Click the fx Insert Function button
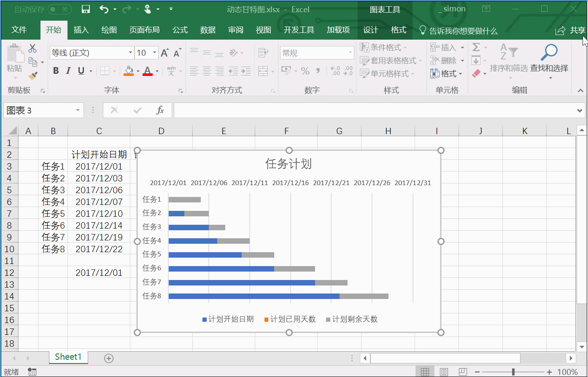Viewport: 588px width, 377px height. point(160,110)
